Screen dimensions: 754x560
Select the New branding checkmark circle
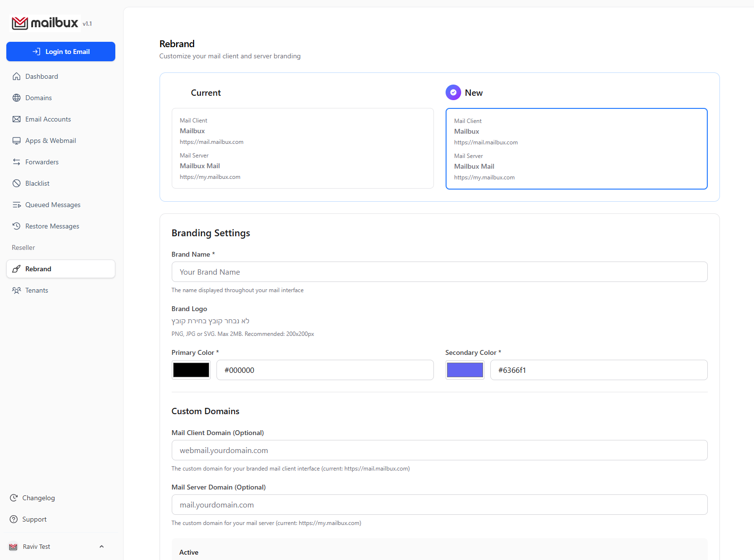click(x=453, y=92)
